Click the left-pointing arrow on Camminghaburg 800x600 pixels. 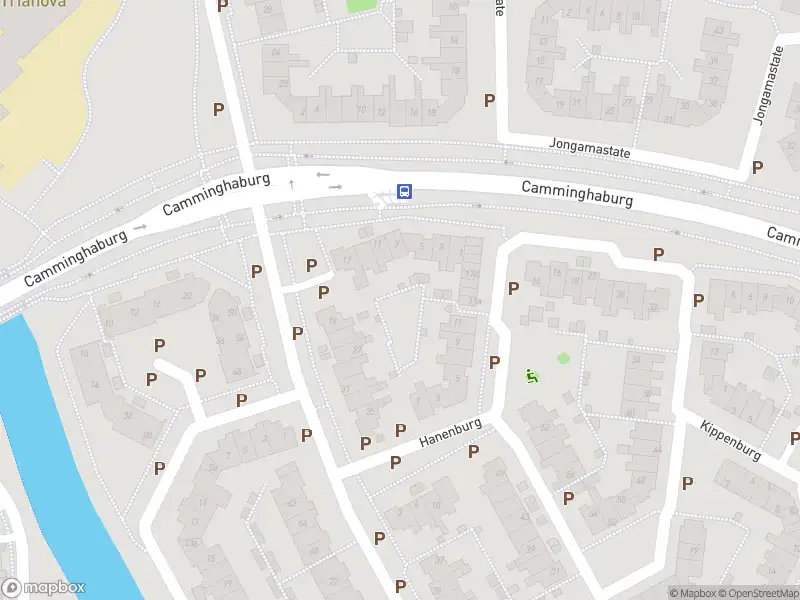[x=322, y=174]
